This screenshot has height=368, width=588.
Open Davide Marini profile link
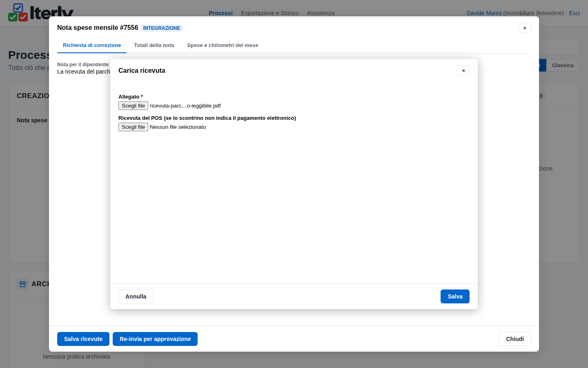click(x=484, y=13)
